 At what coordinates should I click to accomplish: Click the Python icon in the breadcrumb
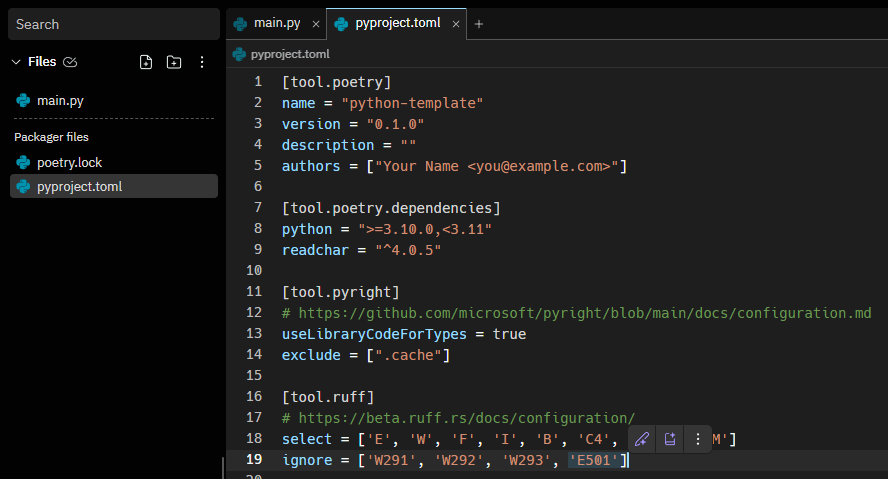(240, 54)
